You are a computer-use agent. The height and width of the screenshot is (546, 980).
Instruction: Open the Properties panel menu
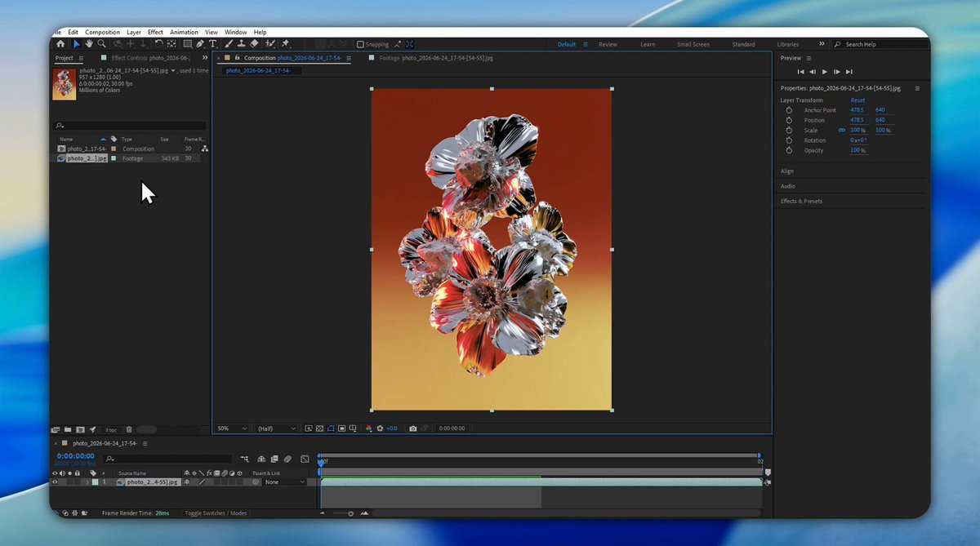tap(917, 88)
